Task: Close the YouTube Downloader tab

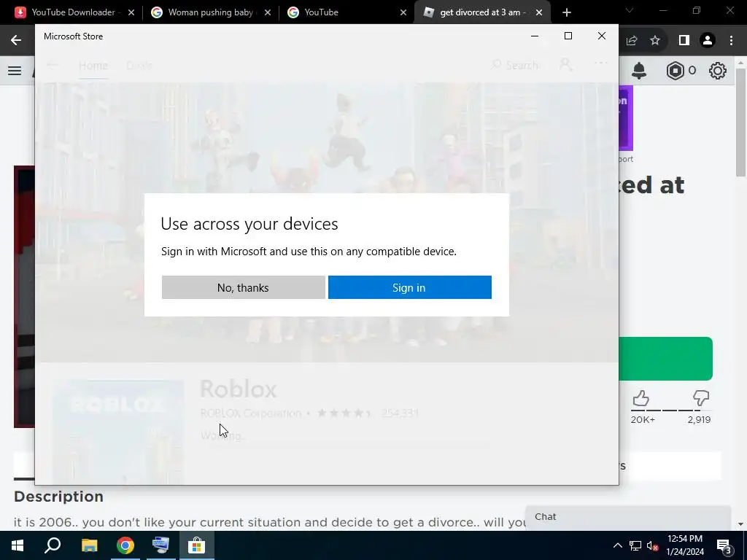Action: 131,13
